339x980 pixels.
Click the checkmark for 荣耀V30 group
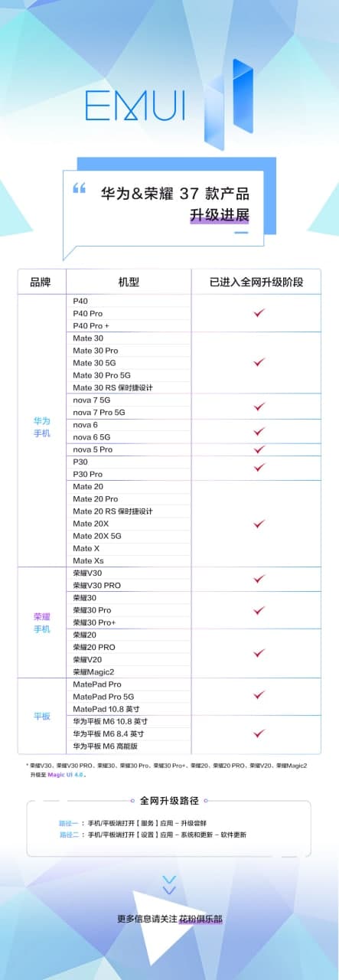pyautogui.click(x=259, y=579)
